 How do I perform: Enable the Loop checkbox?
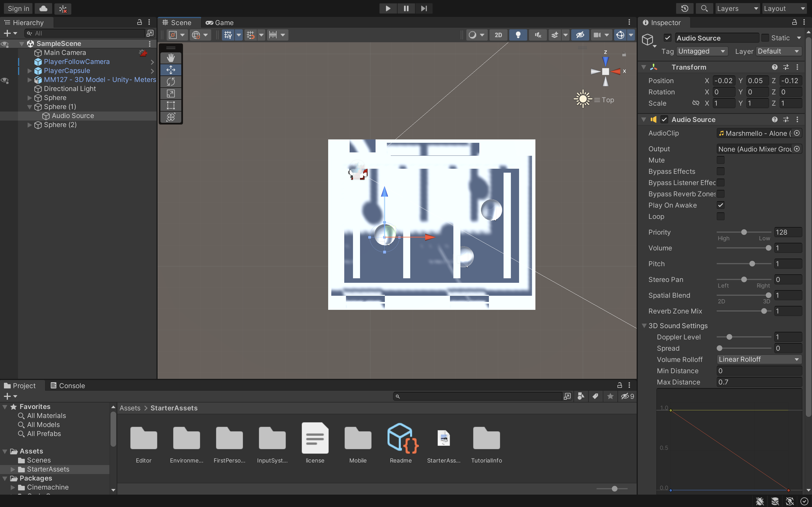720,216
